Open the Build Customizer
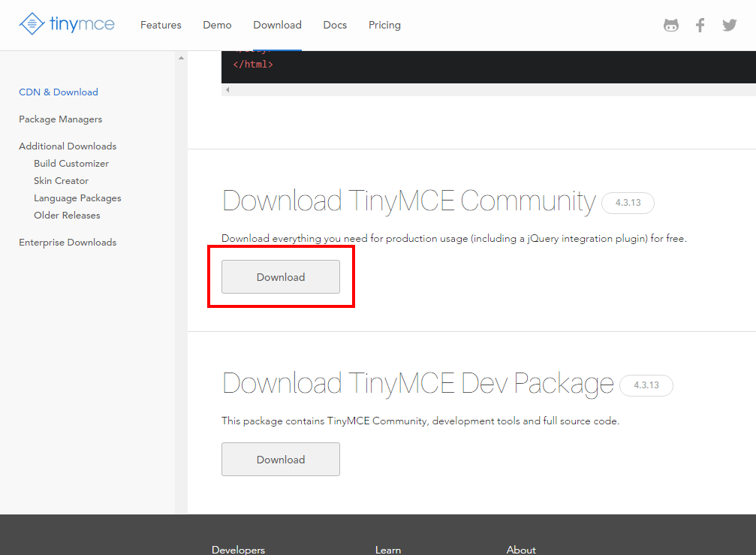Image resolution: width=756 pixels, height=555 pixels. click(71, 163)
